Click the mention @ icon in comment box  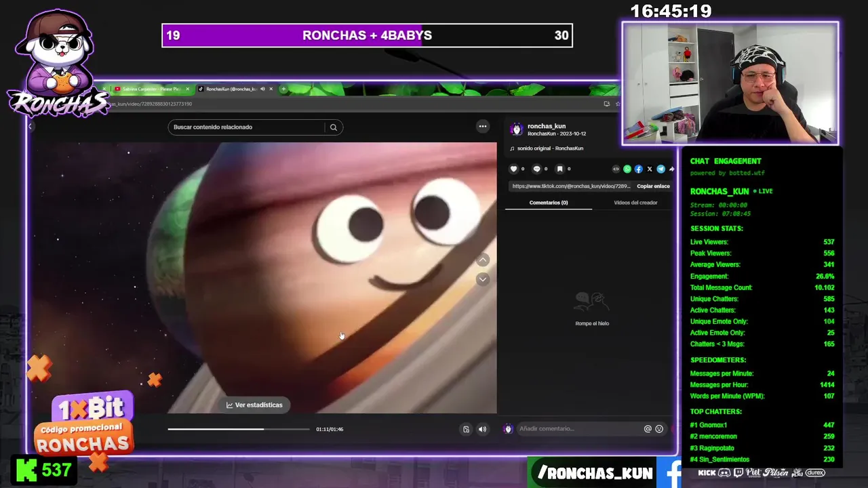point(648,429)
